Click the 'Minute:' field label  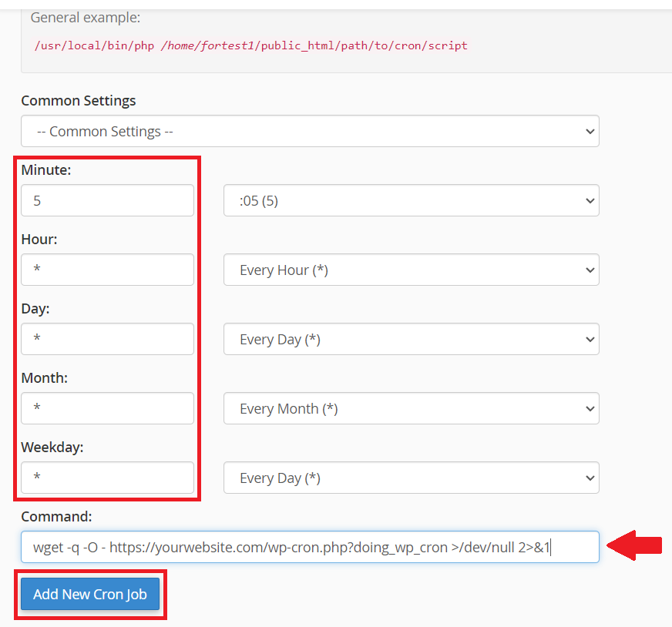coord(46,170)
